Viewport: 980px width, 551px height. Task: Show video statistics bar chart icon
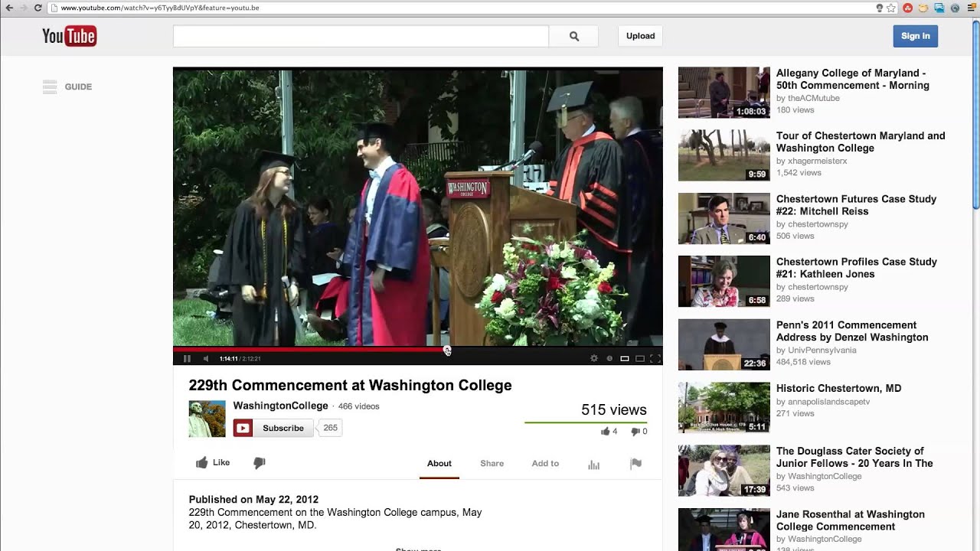pyautogui.click(x=593, y=464)
